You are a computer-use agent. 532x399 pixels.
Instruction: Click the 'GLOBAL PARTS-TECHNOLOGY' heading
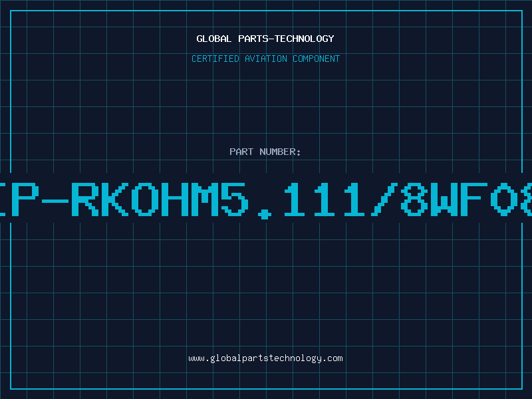tap(265, 39)
